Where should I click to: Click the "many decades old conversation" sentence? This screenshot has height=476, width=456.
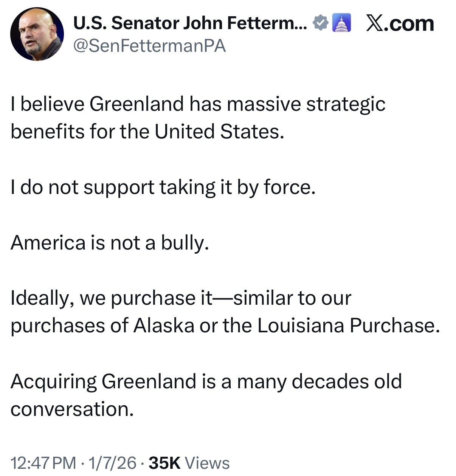(206, 395)
